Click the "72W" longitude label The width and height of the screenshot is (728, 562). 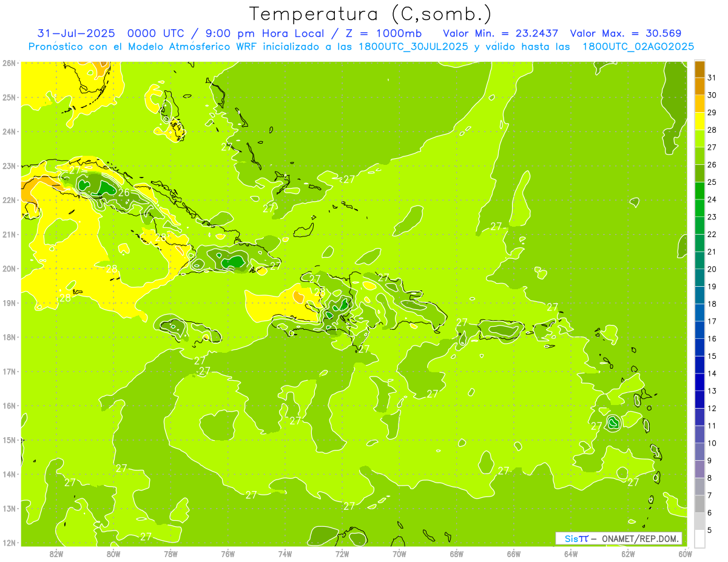(342, 554)
